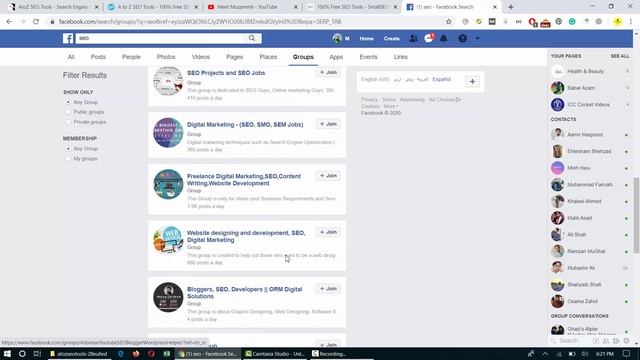Open atozseotools folder in taskbar
640x360 pixels.
(x=79, y=354)
